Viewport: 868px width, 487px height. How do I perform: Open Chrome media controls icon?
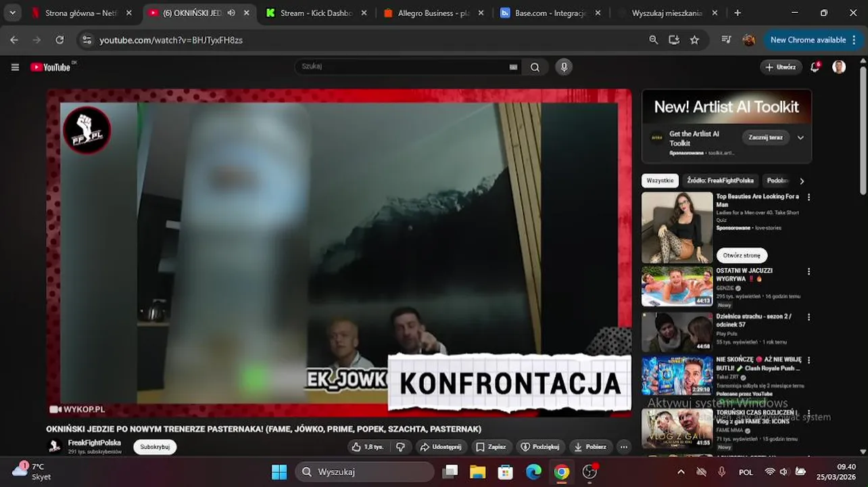(x=727, y=40)
